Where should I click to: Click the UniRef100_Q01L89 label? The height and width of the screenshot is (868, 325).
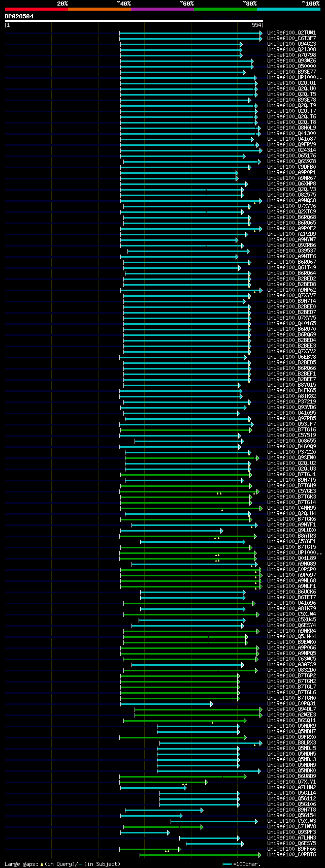tap(291, 558)
